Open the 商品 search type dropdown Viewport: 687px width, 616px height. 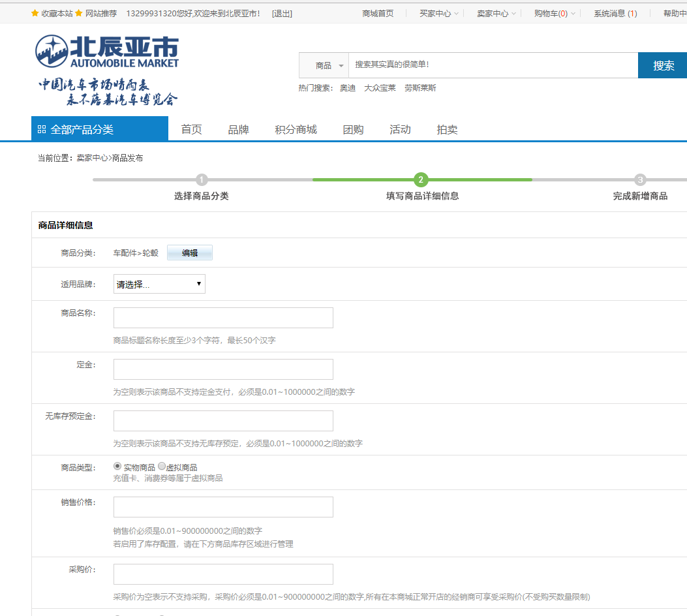[324, 65]
